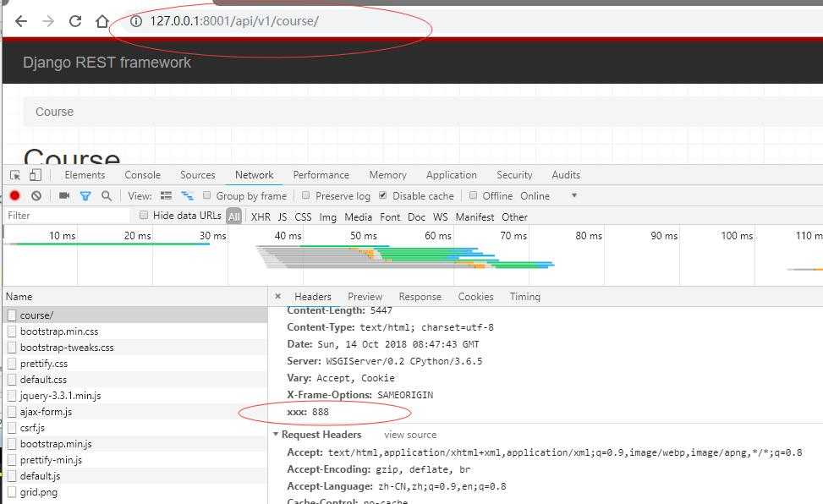The width and height of the screenshot is (823, 504).
Task: Select the Network tab
Action: (254, 175)
